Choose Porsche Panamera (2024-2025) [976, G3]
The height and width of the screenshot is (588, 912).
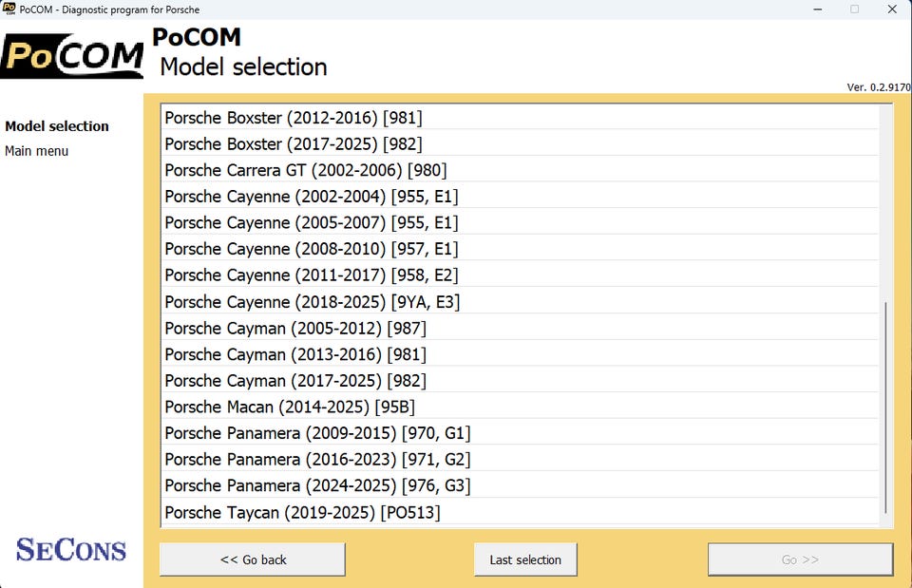tap(317, 485)
